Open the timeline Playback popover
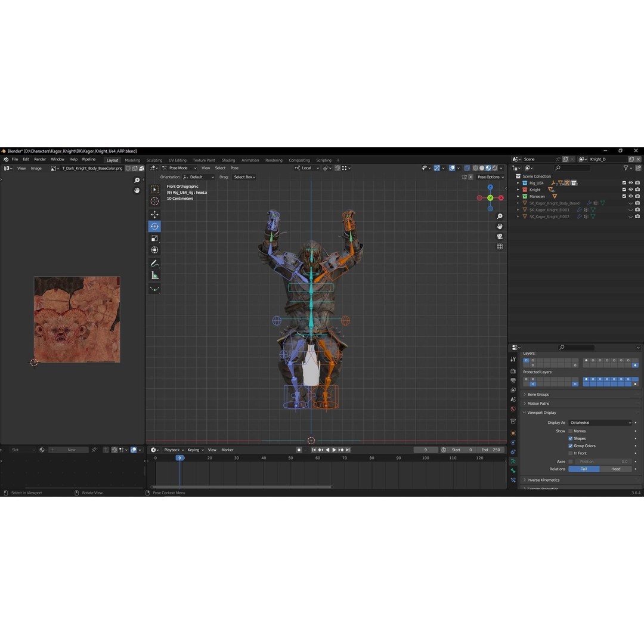This screenshot has width=644, height=644. (174, 450)
